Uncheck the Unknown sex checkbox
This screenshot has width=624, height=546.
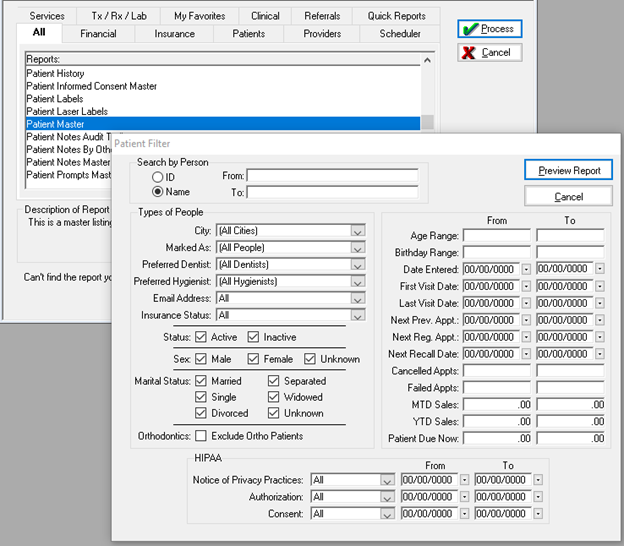point(310,359)
